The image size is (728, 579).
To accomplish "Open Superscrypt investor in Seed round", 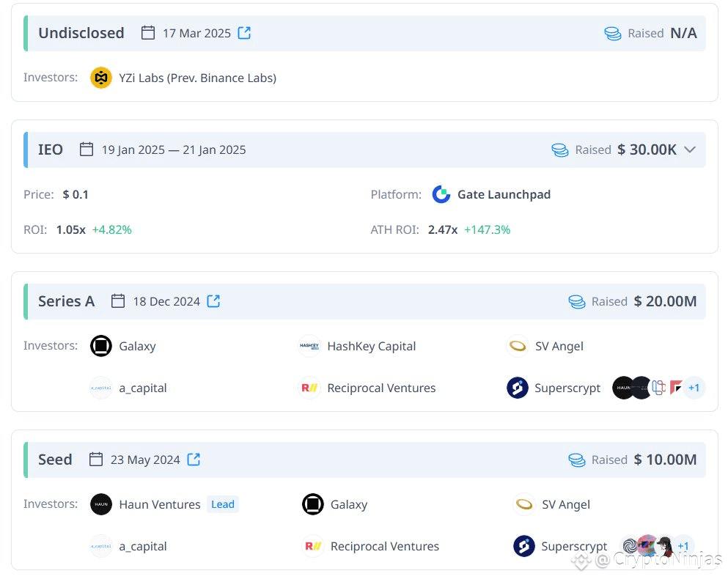I will click(574, 547).
